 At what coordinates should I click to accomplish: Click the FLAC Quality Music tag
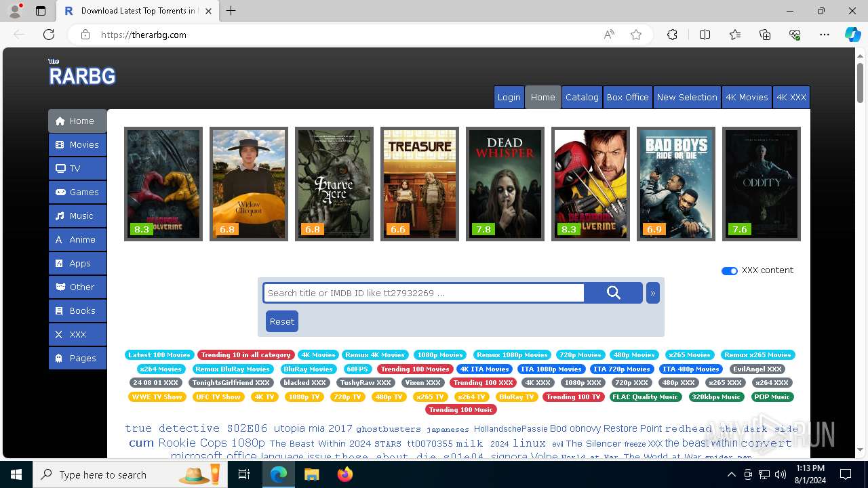pos(645,396)
